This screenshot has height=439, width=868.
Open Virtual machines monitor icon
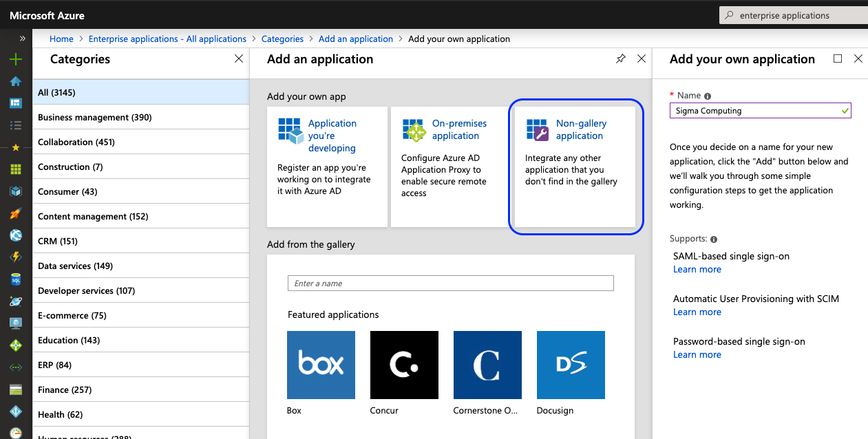(x=16, y=323)
